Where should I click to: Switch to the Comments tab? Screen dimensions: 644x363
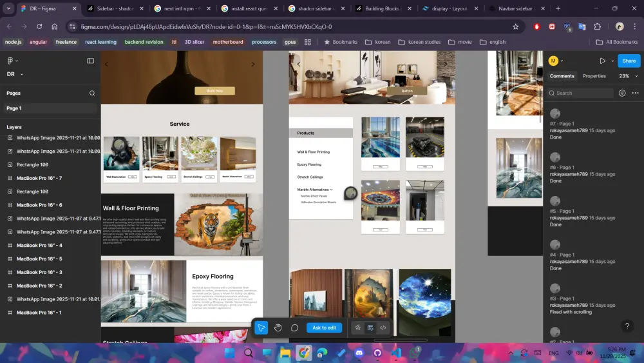click(562, 76)
